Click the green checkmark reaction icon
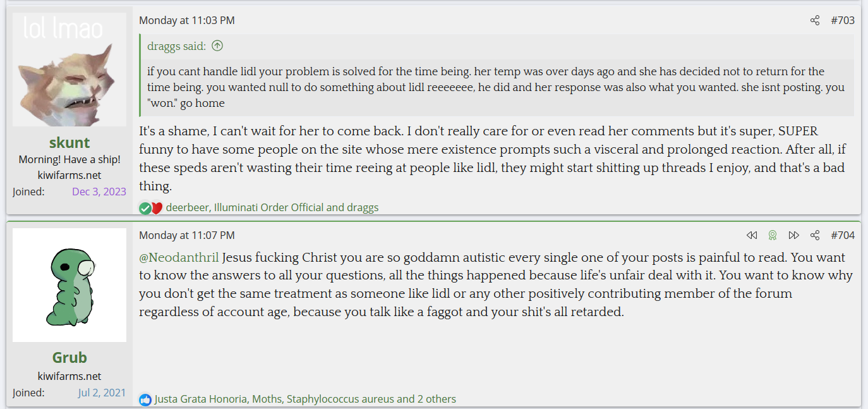 point(145,208)
